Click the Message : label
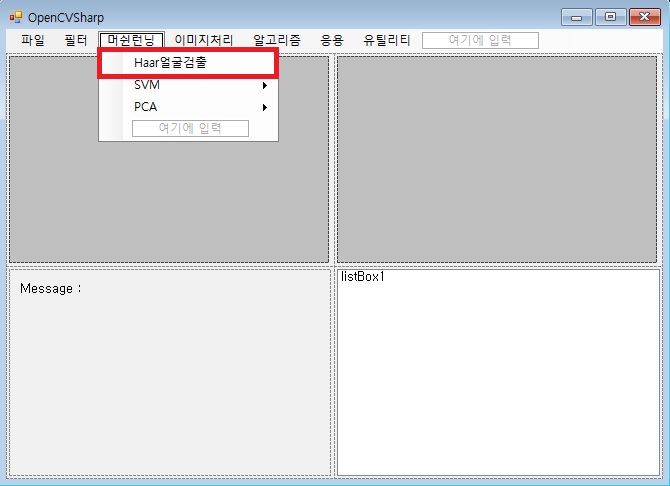 pyautogui.click(x=51, y=289)
